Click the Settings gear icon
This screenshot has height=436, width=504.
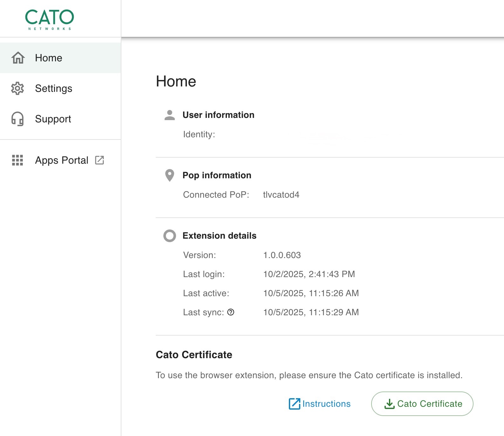(17, 88)
